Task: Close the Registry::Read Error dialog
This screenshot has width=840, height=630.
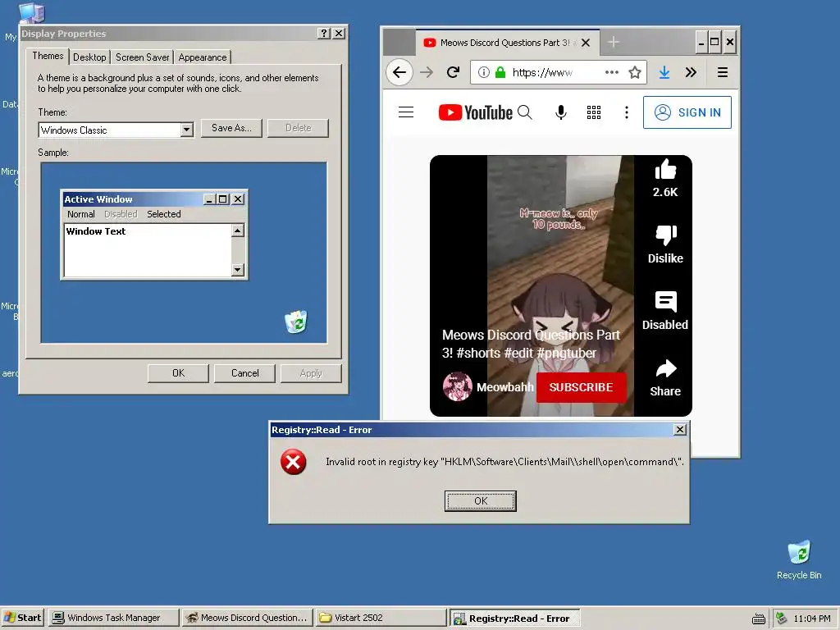Action: tap(680, 430)
